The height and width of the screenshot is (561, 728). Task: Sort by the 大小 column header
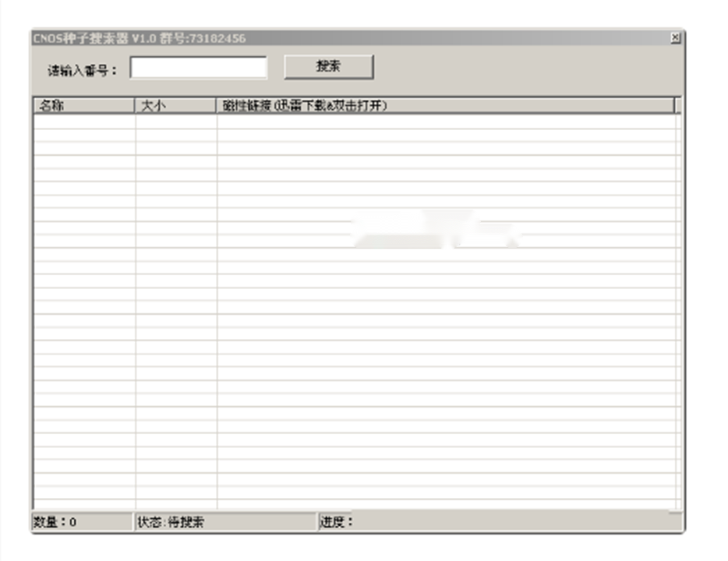pos(175,106)
